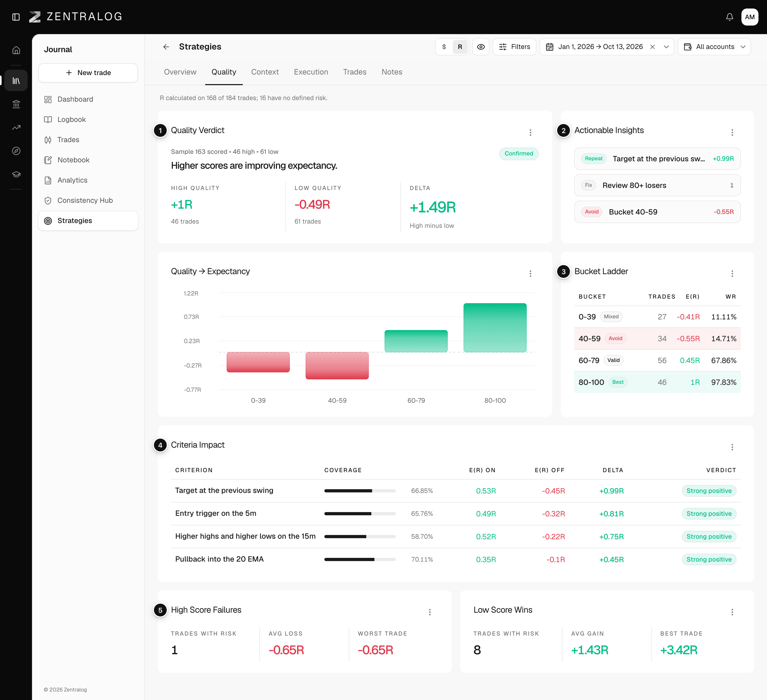Open Criteria Impact options menu
This screenshot has height=700, width=767.
pyautogui.click(x=732, y=447)
